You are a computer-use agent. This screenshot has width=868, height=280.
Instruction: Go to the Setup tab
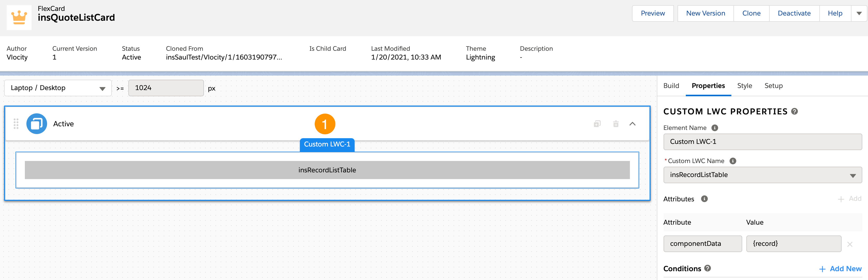773,86
